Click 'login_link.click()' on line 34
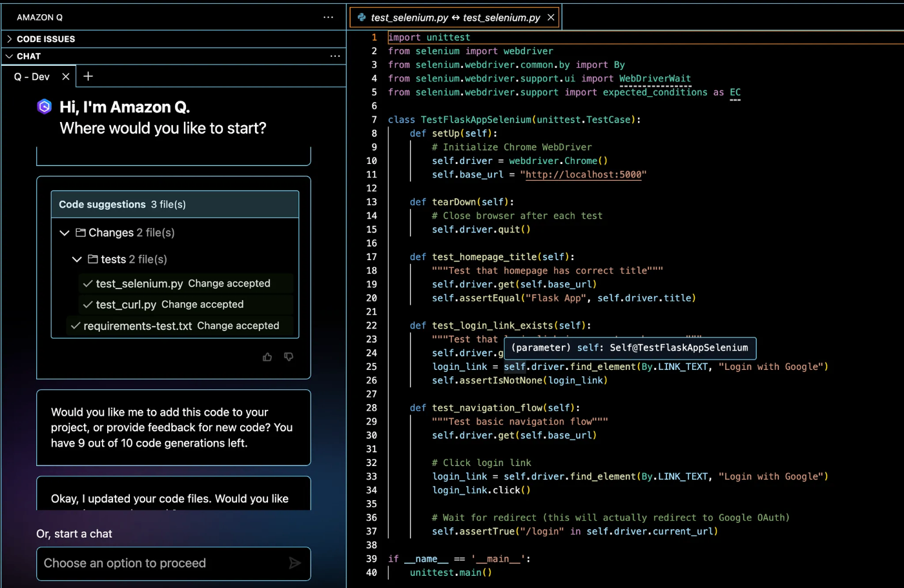 (x=481, y=491)
